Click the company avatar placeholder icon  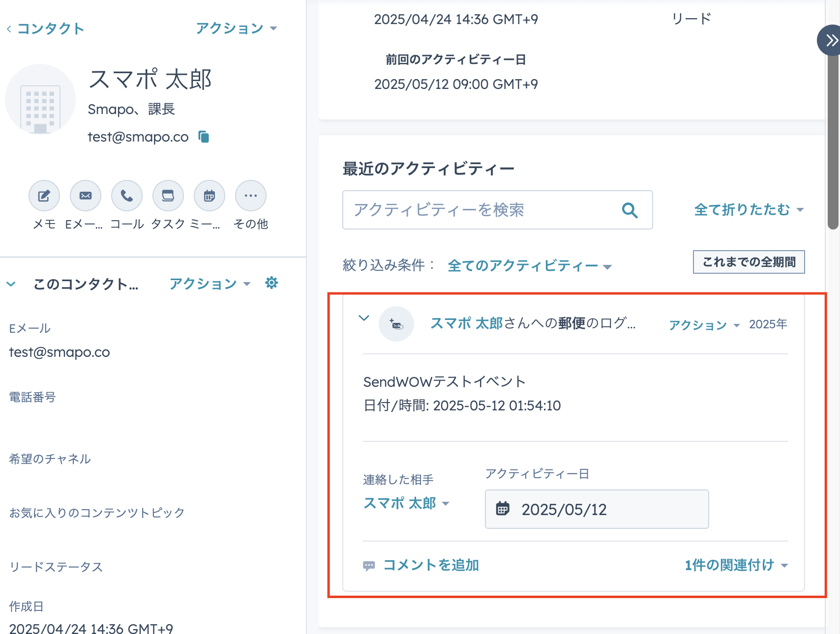click(40, 99)
